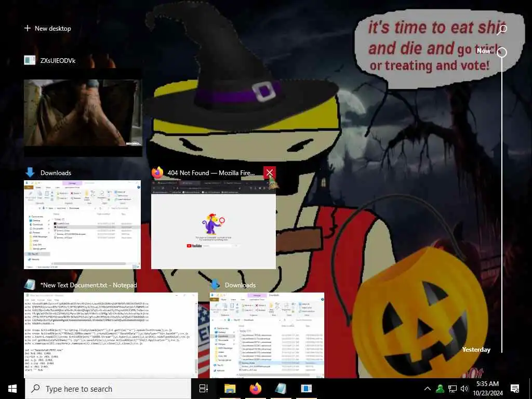
Task: Open File Explorer from the taskbar
Action: pos(230,389)
